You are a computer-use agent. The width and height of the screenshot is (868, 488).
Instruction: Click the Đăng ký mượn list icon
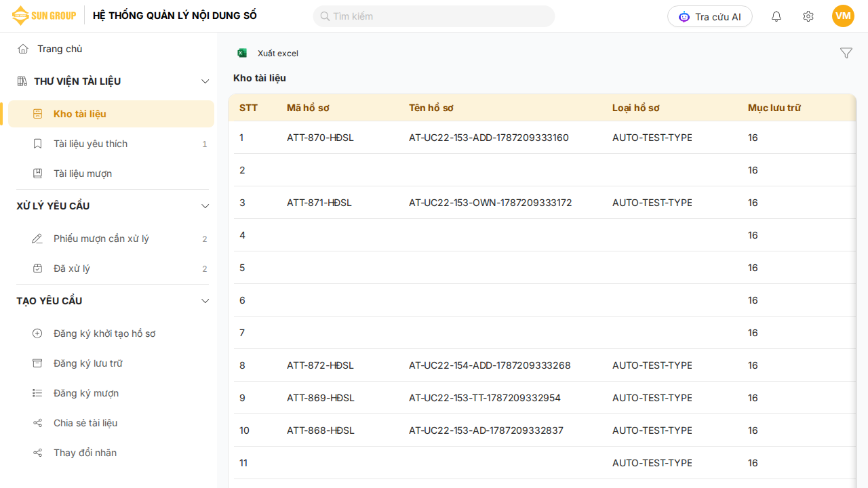pyautogui.click(x=38, y=393)
